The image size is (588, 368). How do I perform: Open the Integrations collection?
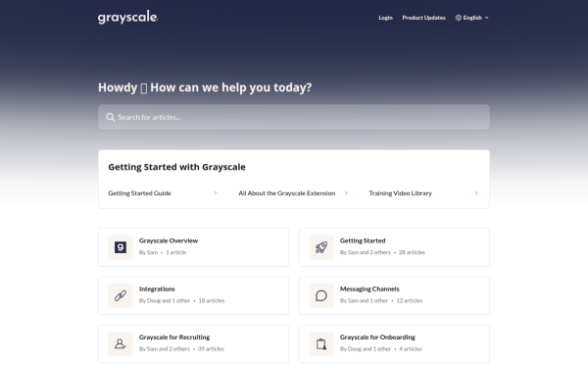click(193, 295)
